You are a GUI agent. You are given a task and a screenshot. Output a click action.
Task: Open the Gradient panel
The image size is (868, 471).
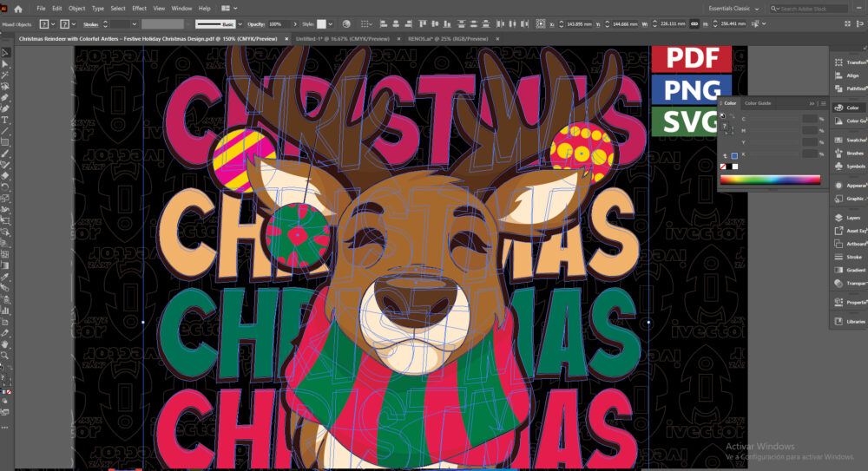852,270
